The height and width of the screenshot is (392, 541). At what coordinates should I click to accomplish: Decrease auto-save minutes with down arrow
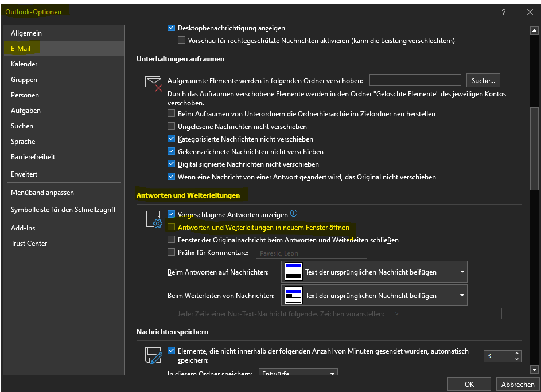point(517,359)
